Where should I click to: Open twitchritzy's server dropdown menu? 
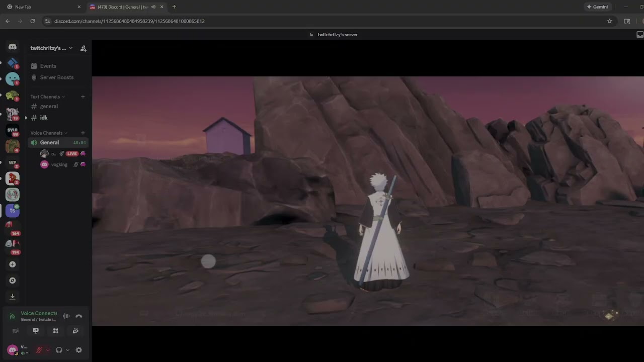[x=51, y=48]
